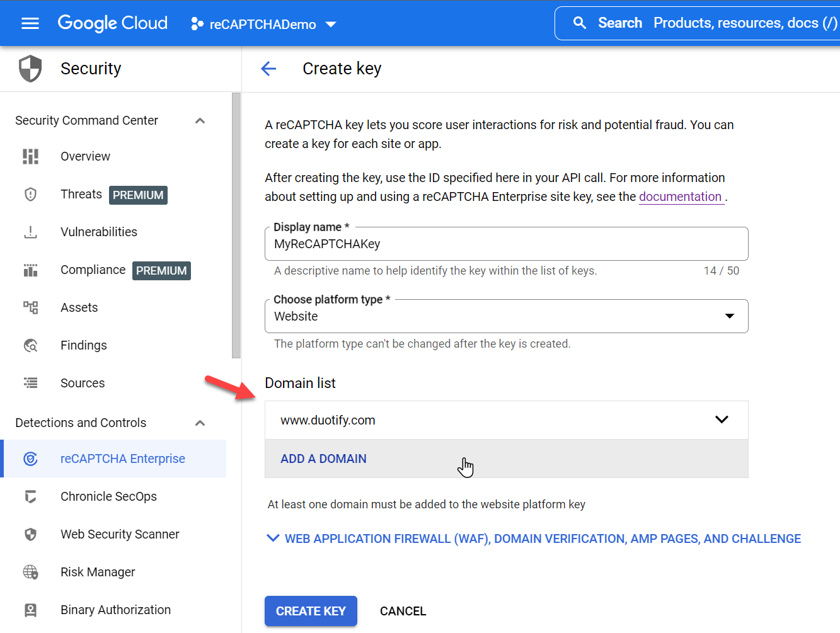
Task: Click the Assets hierarchy icon
Action: coord(30,307)
